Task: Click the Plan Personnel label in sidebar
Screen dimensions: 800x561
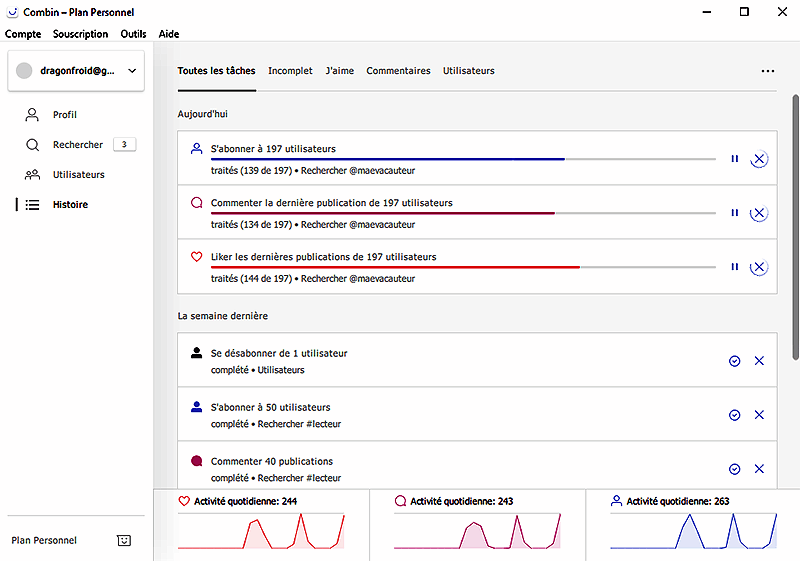Action: pyautogui.click(x=44, y=541)
